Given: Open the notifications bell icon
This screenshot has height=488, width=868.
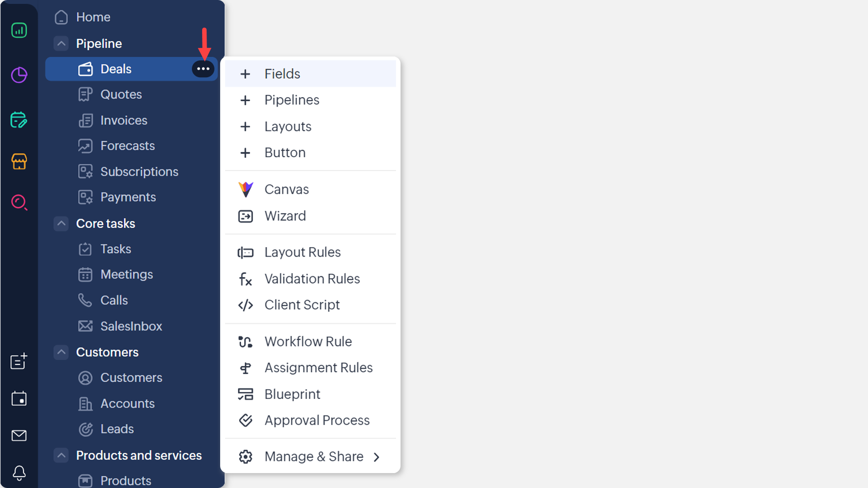Looking at the screenshot, I should [19, 473].
